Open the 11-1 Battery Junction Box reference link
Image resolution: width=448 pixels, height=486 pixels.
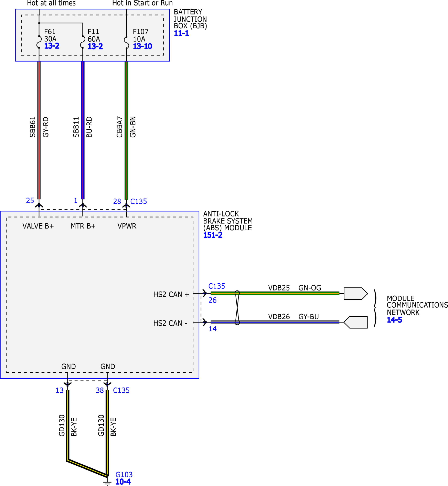[181, 33]
